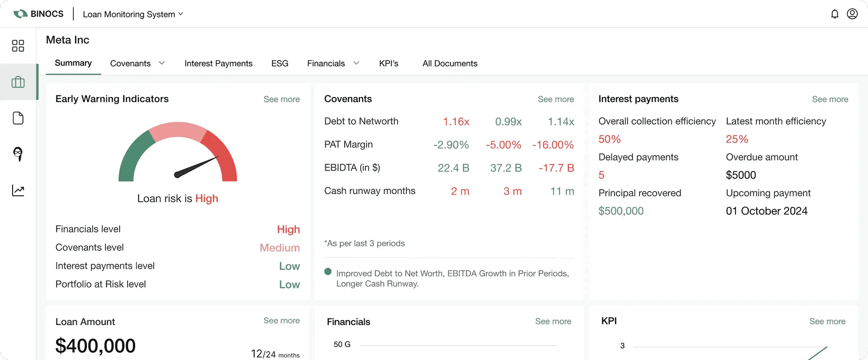Viewport: 868px width, 360px height.
Task: Click the '*As per last 3 periods' note
Action: tap(364, 243)
